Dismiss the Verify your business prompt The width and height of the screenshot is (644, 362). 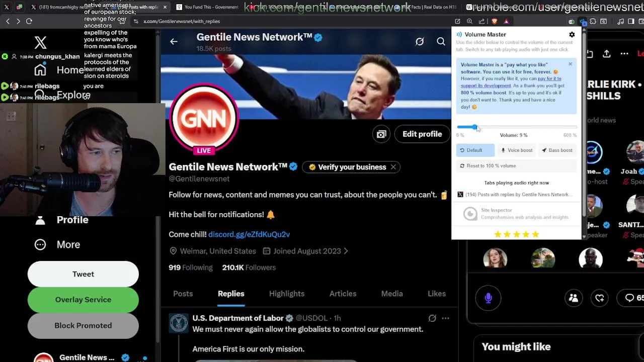pyautogui.click(x=393, y=167)
